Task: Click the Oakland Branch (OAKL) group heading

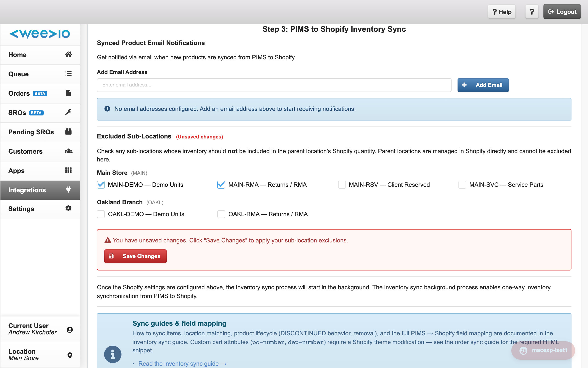Action: pyautogui.click(x=130, y=202)
